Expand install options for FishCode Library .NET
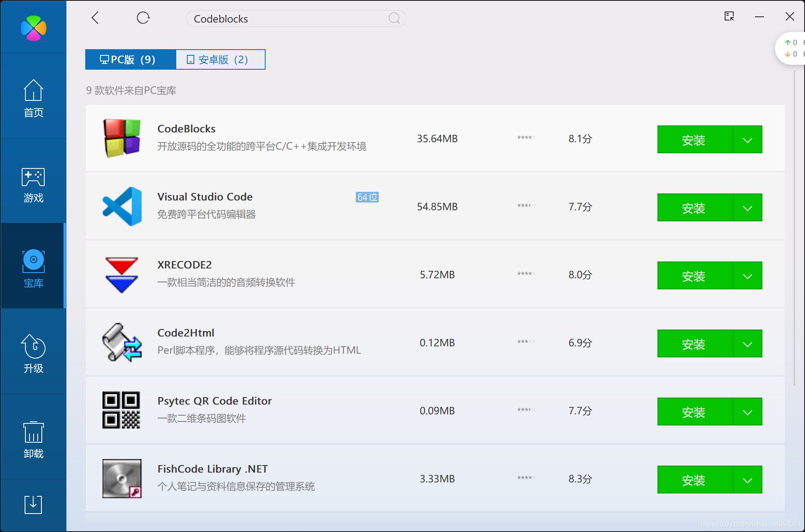 tap(747, 480)
